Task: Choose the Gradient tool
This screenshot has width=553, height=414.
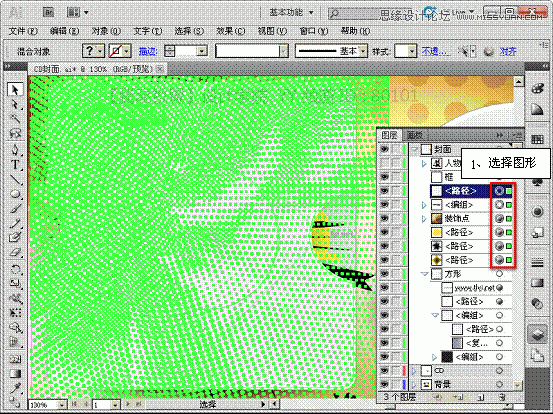Action: click(15, 374)
